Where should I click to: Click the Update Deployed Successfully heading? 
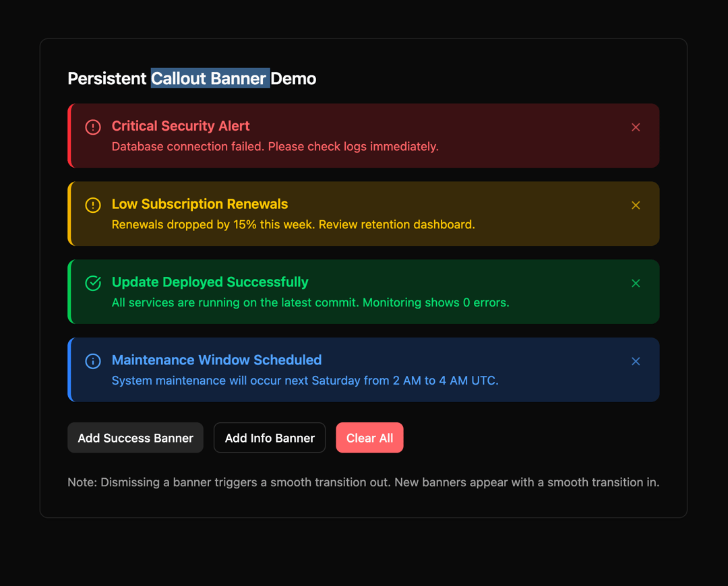click(x=210, y=282)
